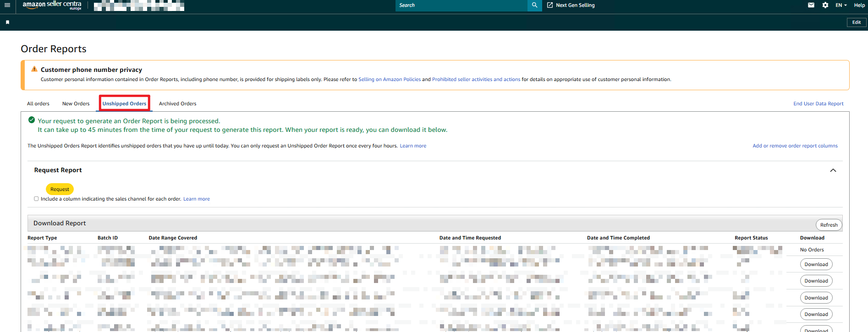The width and height of the screenshot is (868, 332).
Task: Switch to the Archived Orders tab
Action: [177, 103]
